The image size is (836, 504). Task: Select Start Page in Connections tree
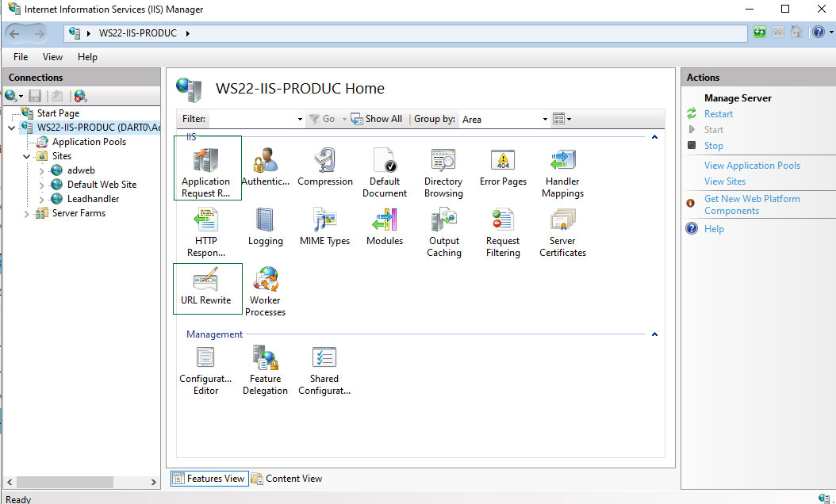point(58,113)
